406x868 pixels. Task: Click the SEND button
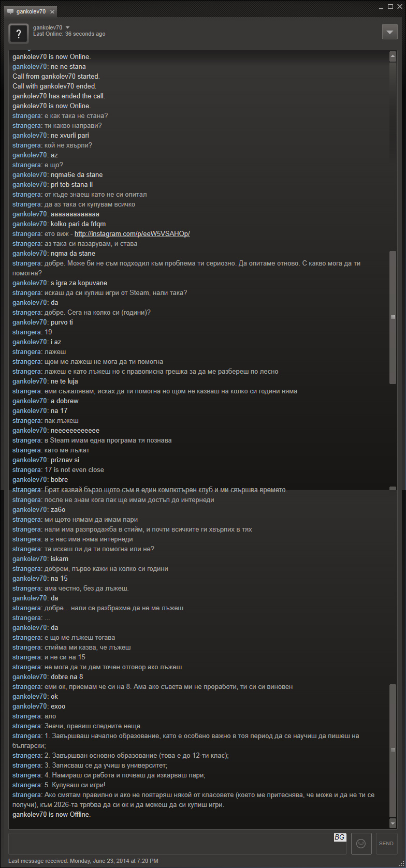pos(386,843)
